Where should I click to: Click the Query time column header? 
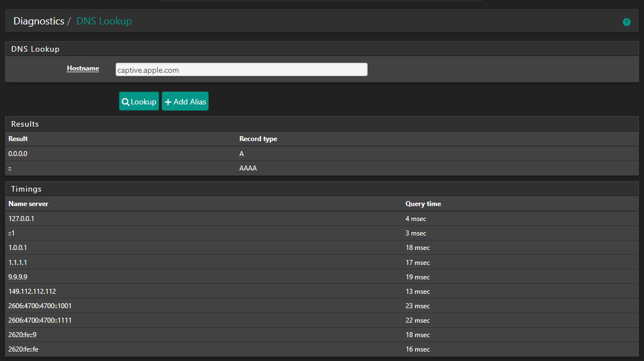(x=423, y=204)
